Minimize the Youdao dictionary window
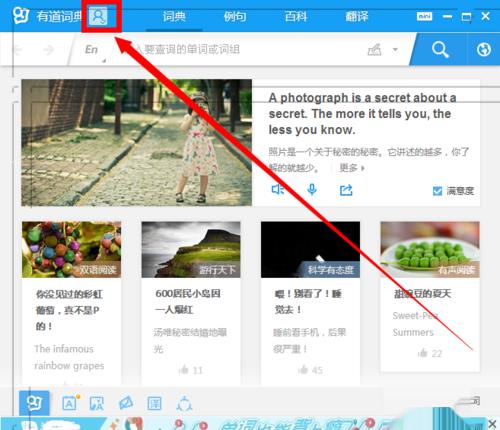Screen dimensions: 500x430 coord(447,16)
